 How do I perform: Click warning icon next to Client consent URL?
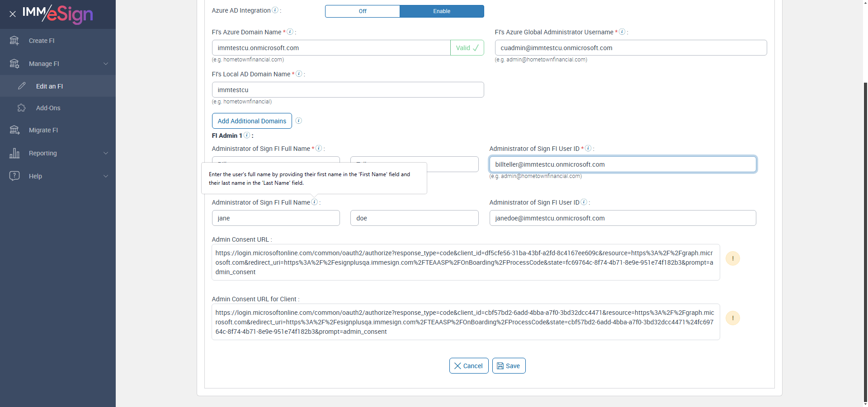(x=732, y=318)
